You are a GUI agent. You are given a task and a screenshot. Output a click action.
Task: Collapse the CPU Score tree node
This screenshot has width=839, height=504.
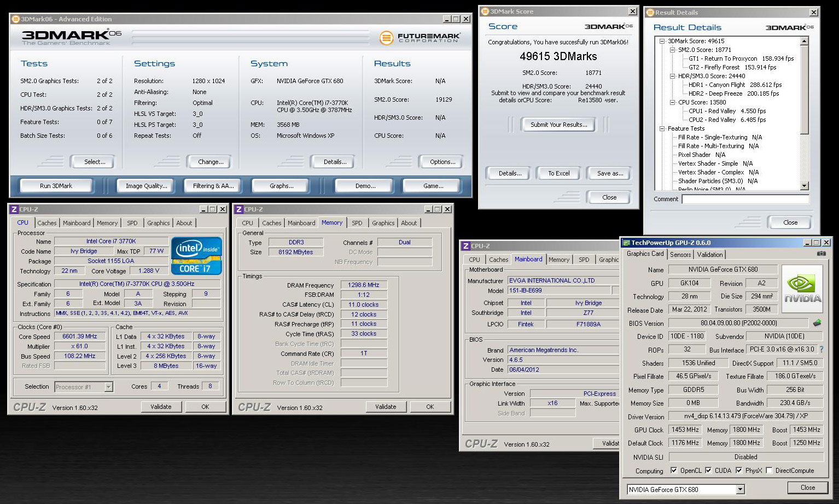[673, 102]
